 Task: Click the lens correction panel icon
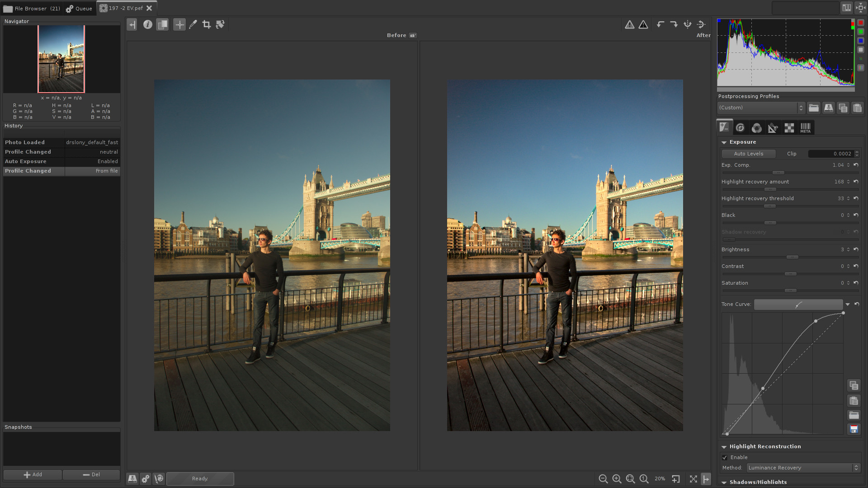(x=773, y=127)
